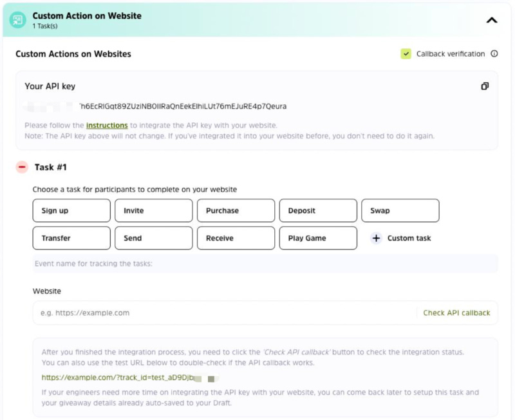
Task: Add a task via Custom task plus icon
Action: pyautogui.click(x=376, y=238)
